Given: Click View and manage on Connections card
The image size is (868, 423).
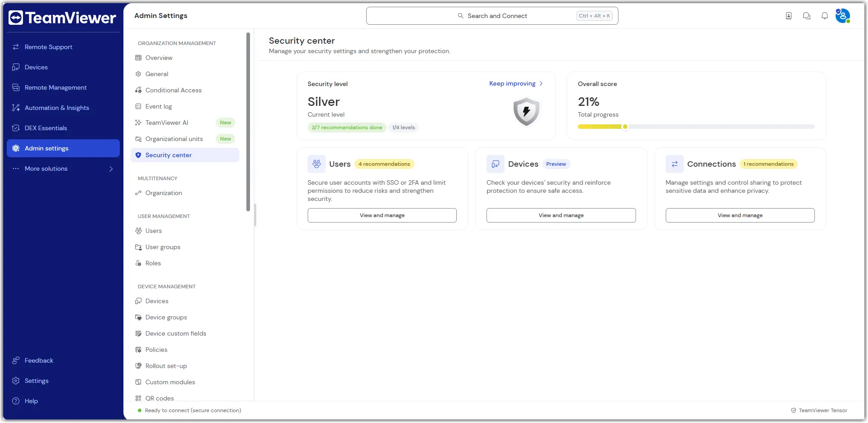Looking at the screenshot, I should [740, 215].
